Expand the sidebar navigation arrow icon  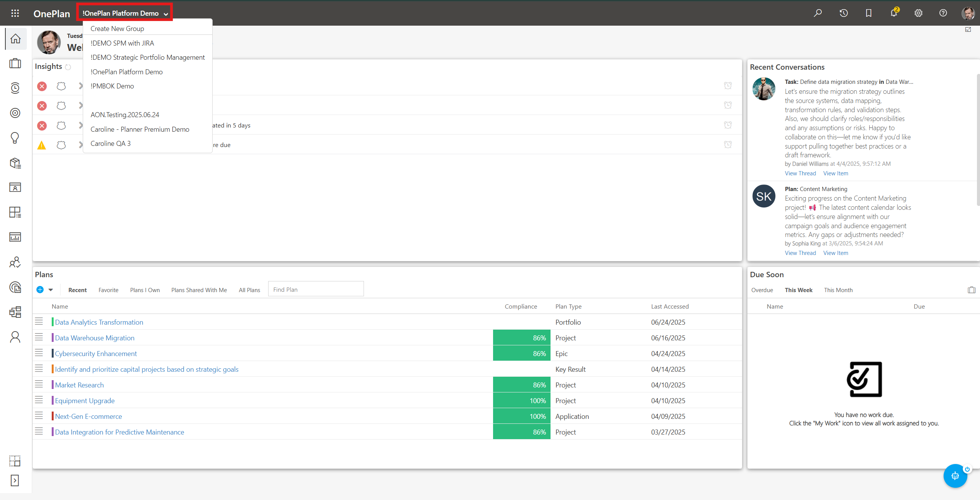[15, 480]
